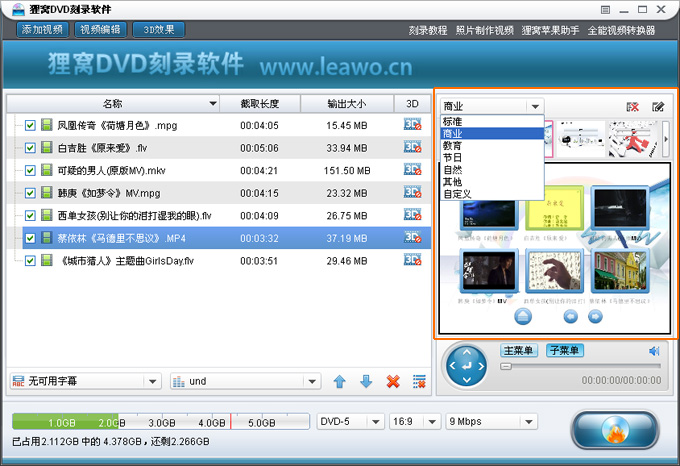Click the volume speaker icon

[654, 351]
